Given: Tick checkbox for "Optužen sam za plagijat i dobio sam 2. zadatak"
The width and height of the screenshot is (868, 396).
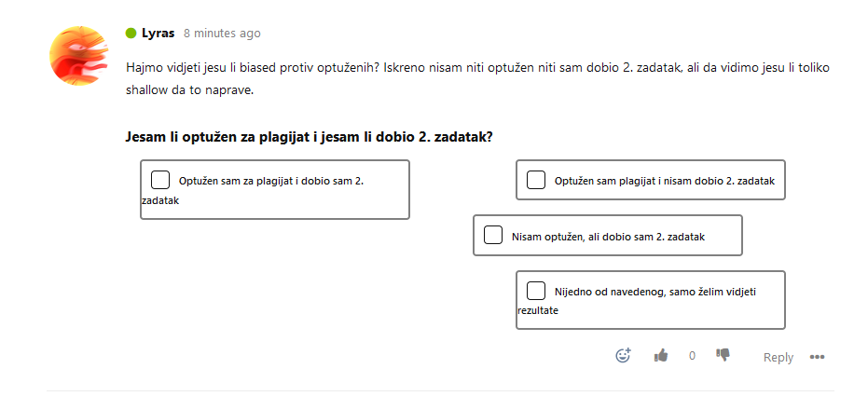Looking at the screenshot, I should [160, 181].
